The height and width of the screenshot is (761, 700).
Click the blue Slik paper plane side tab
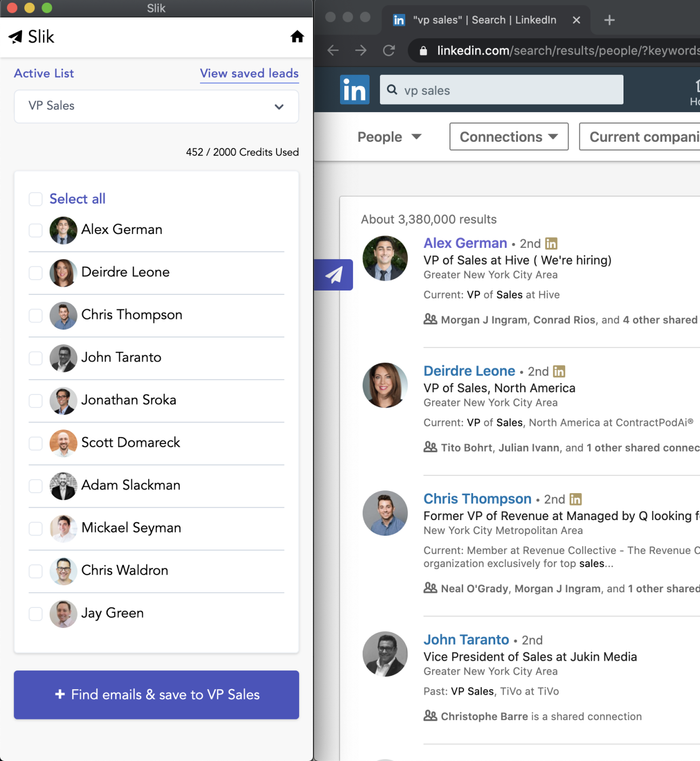coord(334,275)
